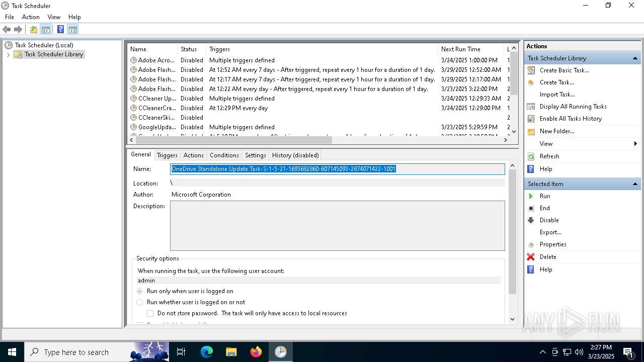
Task: Sort tasks by the Status column header
Action: point(192,49)
